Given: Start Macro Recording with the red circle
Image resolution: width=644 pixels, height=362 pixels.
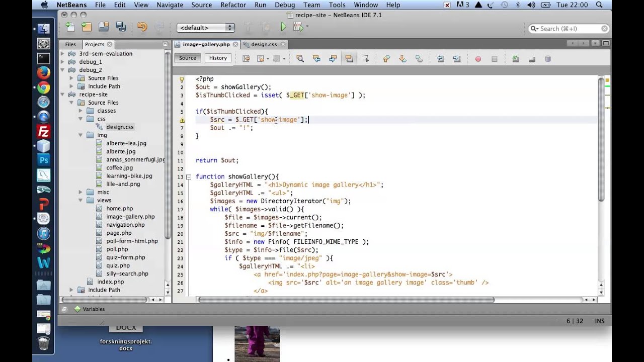Looking at the screenshot, I should [478, 59].
